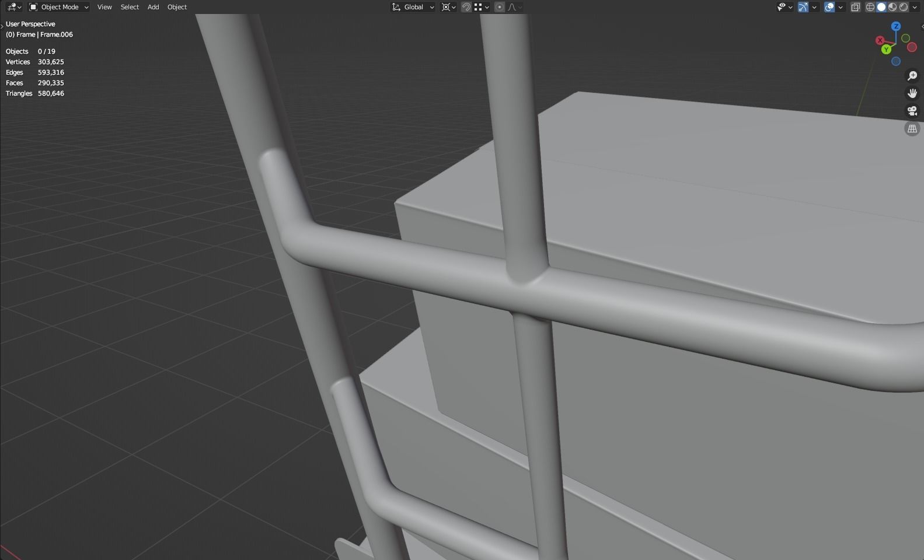
Task: Toggle show gizmos button
Action: tap(803, 7)
